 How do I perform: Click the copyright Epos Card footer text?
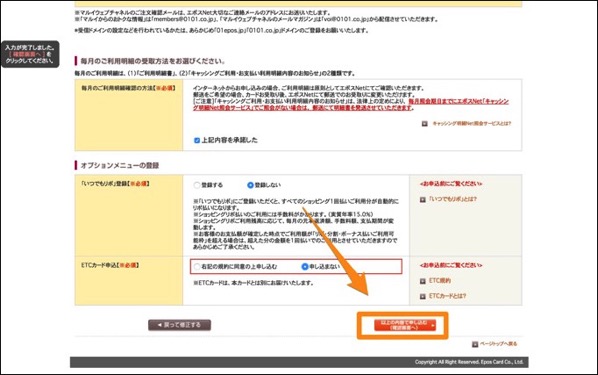pyautogui.click(x=469, y=362)
